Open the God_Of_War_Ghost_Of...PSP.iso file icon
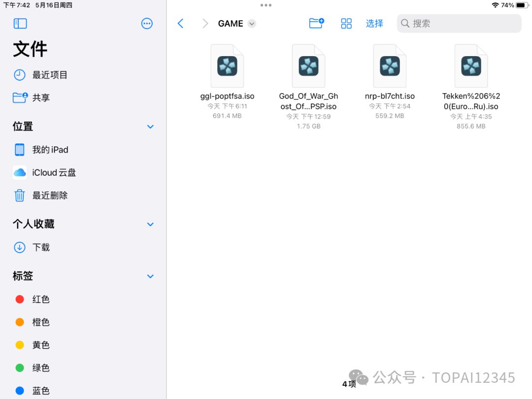Image resolution: width=532 pixels, height=399 pixels. point(308,66)
